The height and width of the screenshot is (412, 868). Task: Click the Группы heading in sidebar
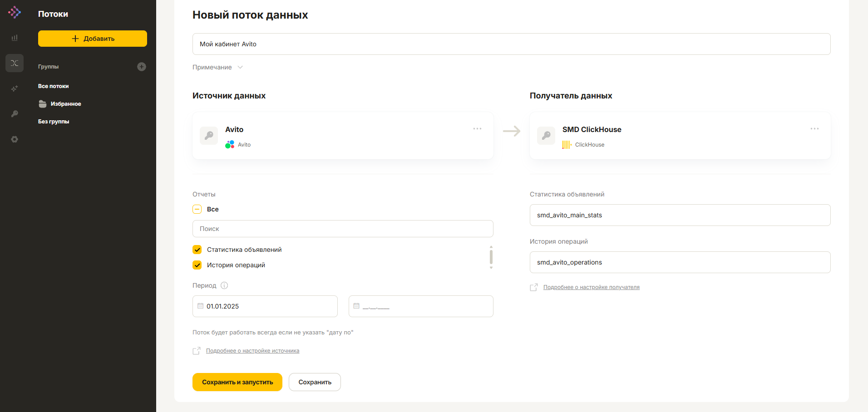click(48, 67)
